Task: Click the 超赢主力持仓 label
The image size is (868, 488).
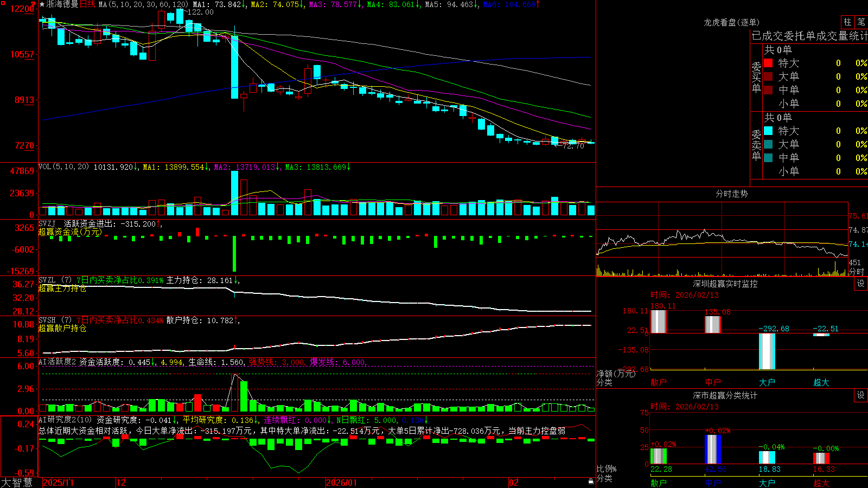Action: click(x=62, y=288)
